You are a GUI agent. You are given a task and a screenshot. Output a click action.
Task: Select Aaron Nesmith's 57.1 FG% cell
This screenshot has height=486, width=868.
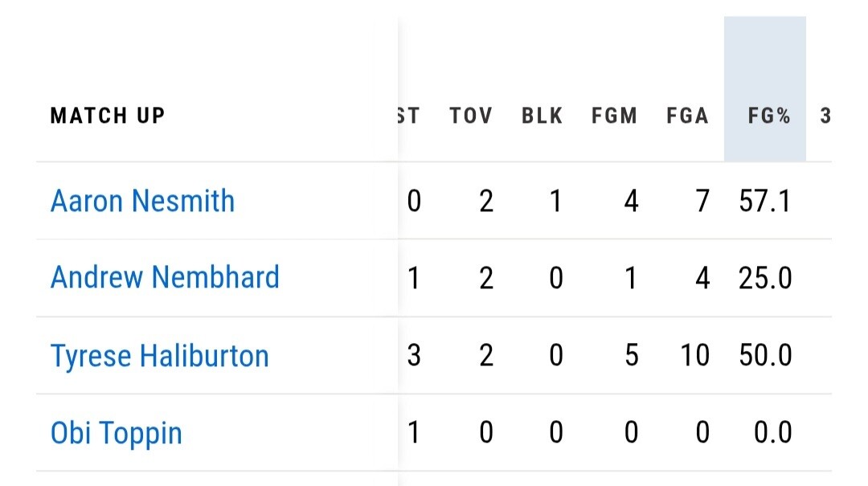[765, 201]
